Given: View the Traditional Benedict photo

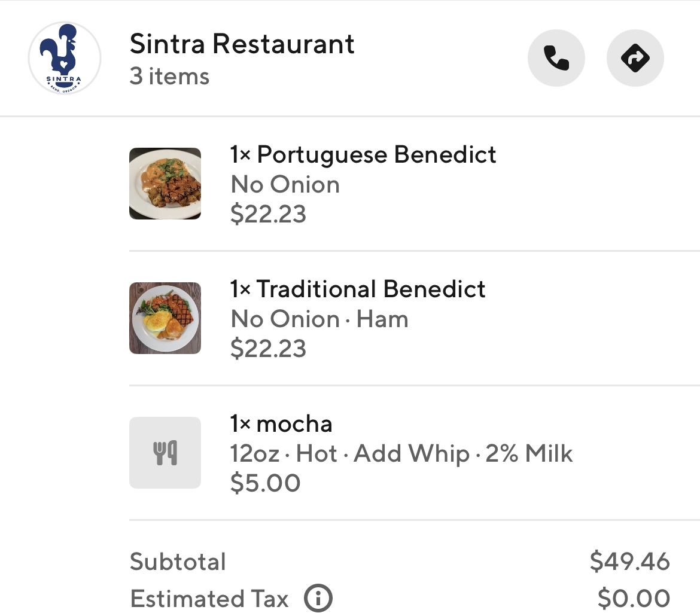Looking at the screenshot, I should click(x=165, y=318).
